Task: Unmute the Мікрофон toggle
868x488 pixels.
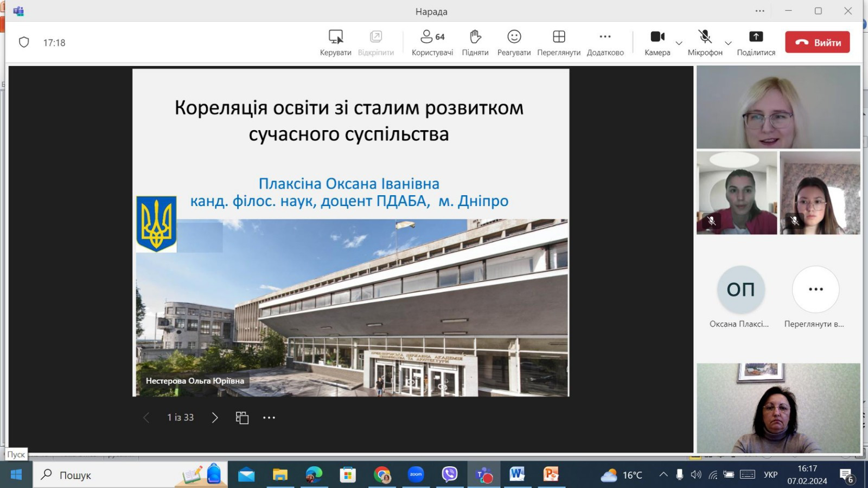Action: coord(705,37)
